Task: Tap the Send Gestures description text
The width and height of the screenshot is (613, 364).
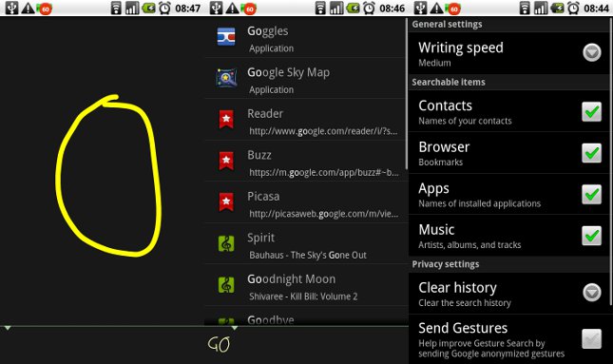Action: point(491,349)
